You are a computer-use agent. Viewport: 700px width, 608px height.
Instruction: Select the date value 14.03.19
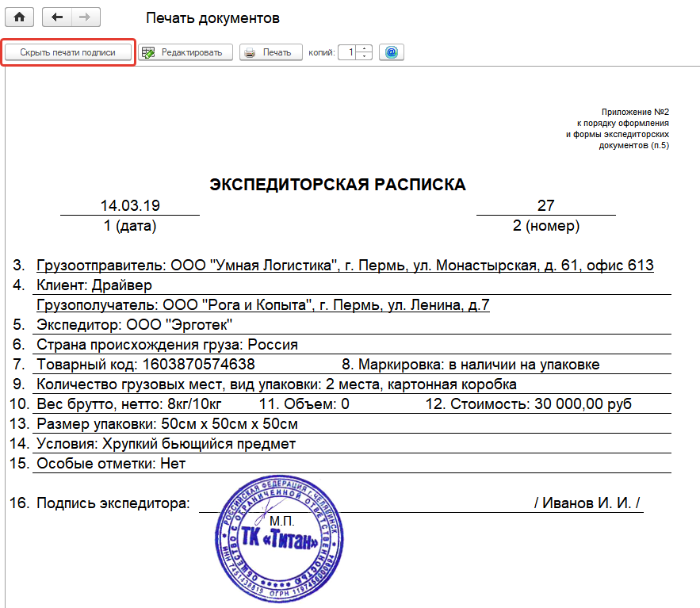130,205
